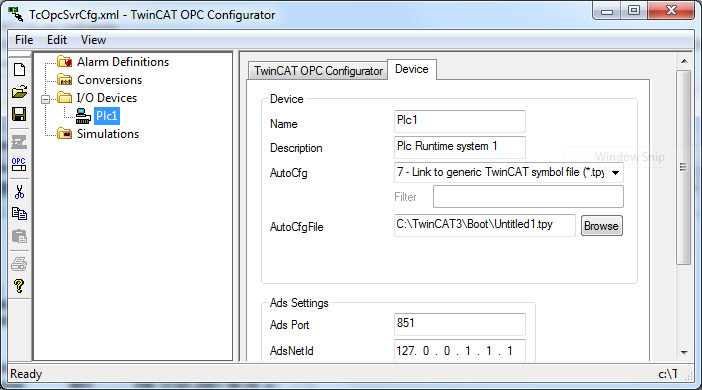Open the View menu

[x=93, y=40]
